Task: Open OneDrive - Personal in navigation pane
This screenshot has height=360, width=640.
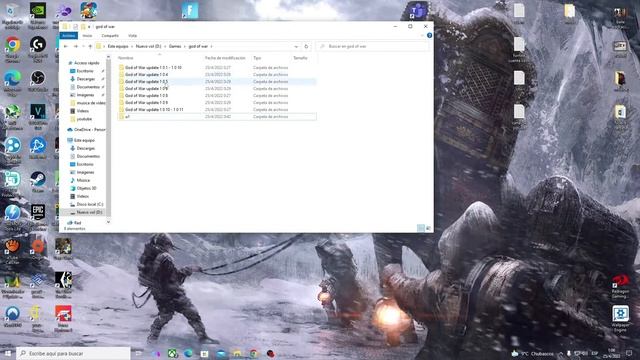Action: pyautogui.click(x=86, y=129)
